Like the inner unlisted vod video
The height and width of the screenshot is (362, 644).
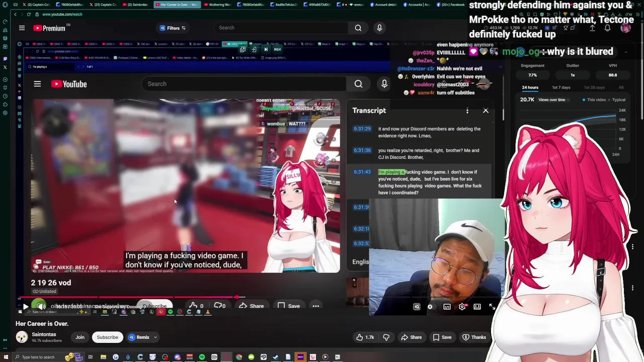[x=196, y=306]
